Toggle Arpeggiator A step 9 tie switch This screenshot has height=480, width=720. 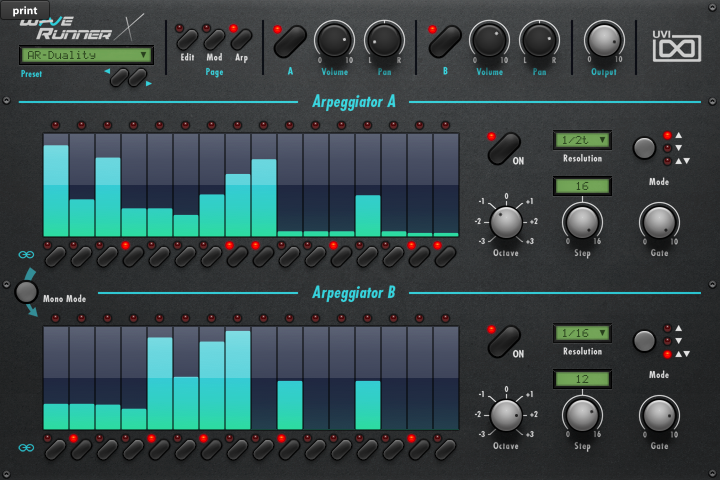coord(264,256)
